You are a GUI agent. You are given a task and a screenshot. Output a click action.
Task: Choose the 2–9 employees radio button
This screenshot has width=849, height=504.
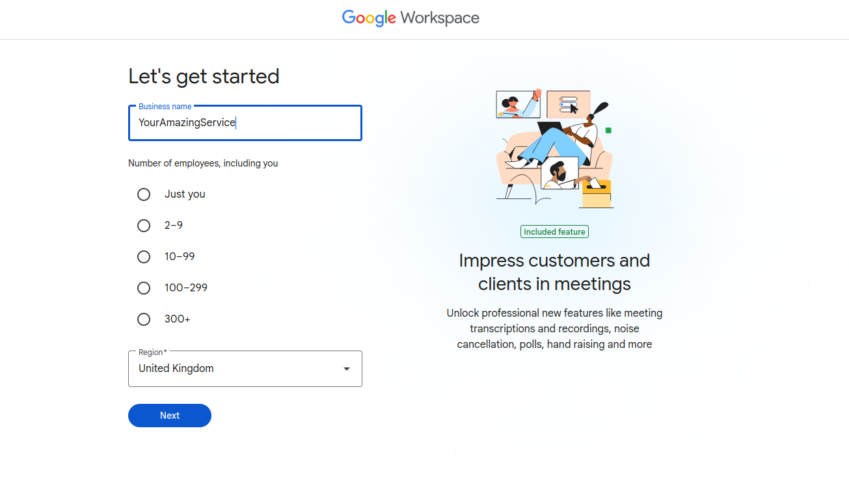pos(144,226)
